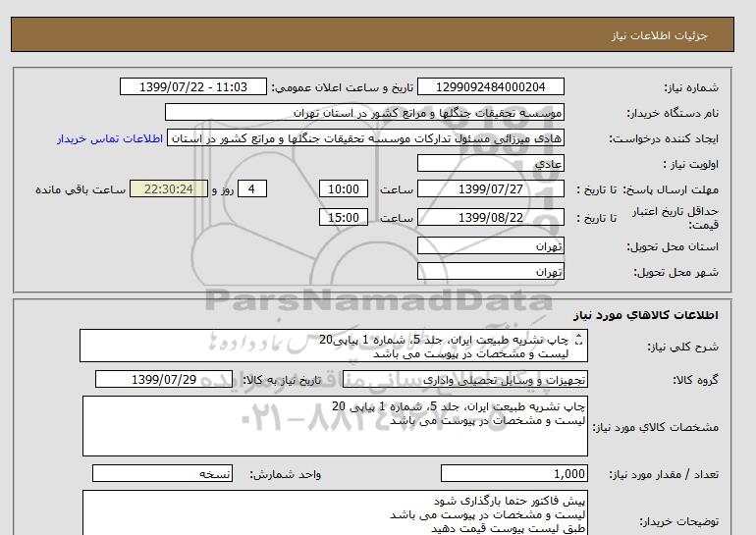Click the buyer notes text area توضیحات خریدار
This screenshot has height=535, width=756.
(335, 512)
